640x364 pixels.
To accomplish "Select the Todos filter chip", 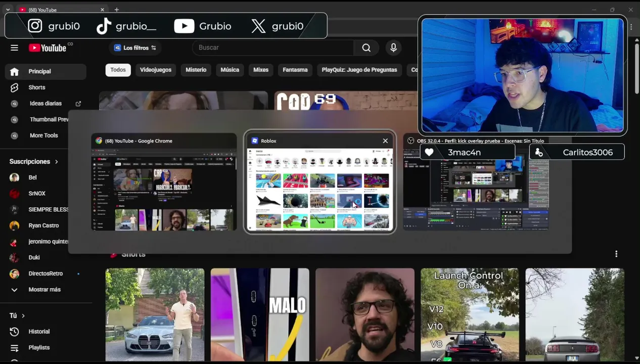I will [x=118, y=70].
